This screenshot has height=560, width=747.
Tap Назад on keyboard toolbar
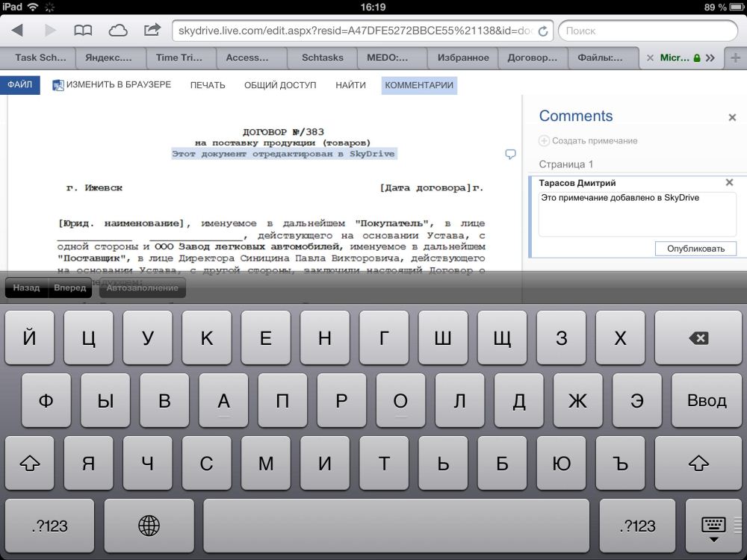point(27,287)
